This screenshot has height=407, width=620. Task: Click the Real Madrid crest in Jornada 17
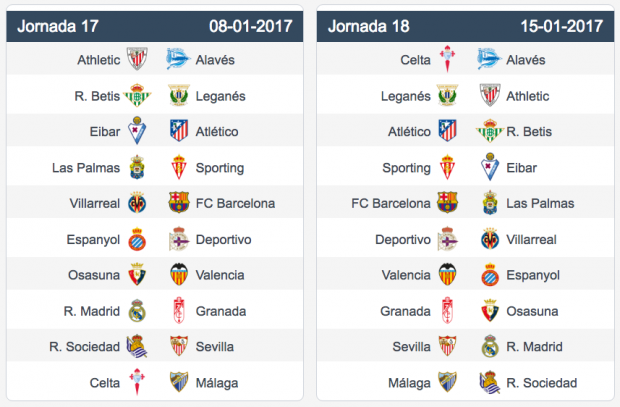coord(137,311)
